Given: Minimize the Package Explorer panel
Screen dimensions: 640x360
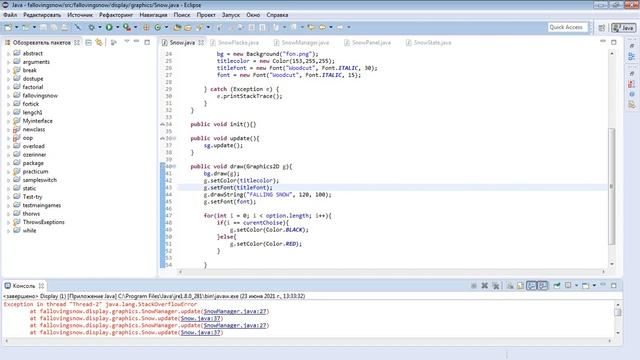Looking at the screenshot, I should coord(136,42).
